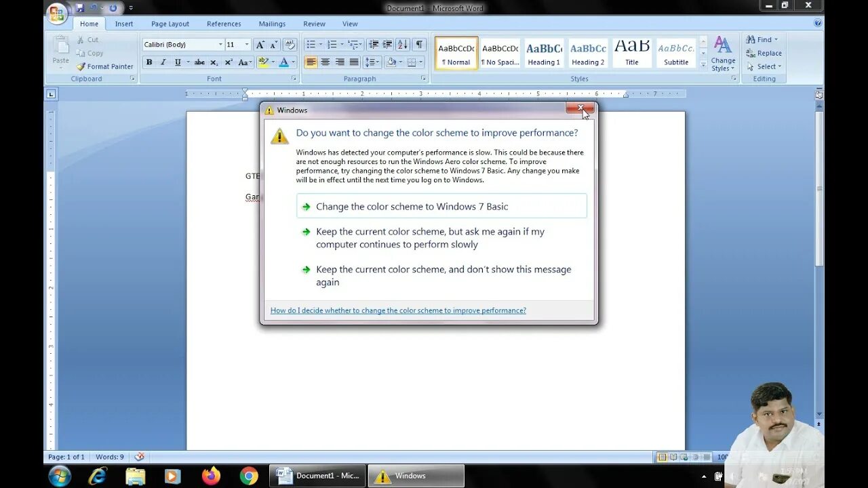Open the Word Help question-mark icon
868x488 pixels.
(818, 23)
